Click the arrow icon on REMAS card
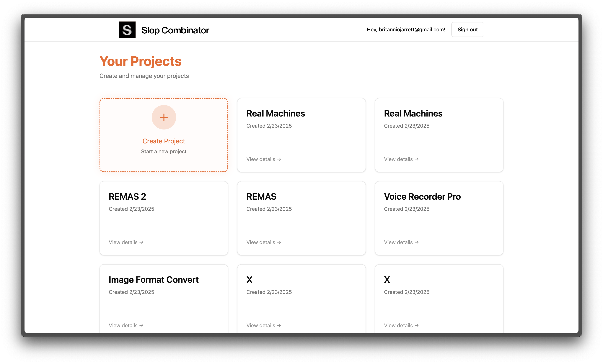 pyautogui.click(x=279, y=242)
